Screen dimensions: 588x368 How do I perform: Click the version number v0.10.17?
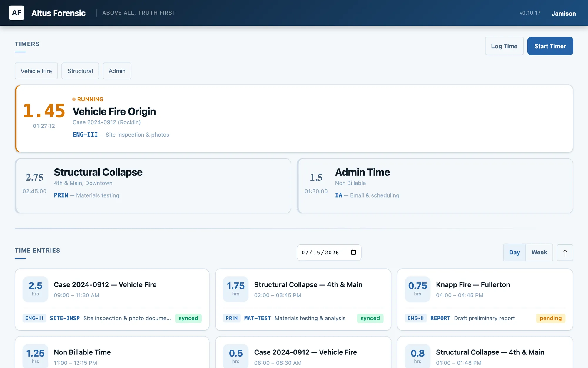click(530, 13)
